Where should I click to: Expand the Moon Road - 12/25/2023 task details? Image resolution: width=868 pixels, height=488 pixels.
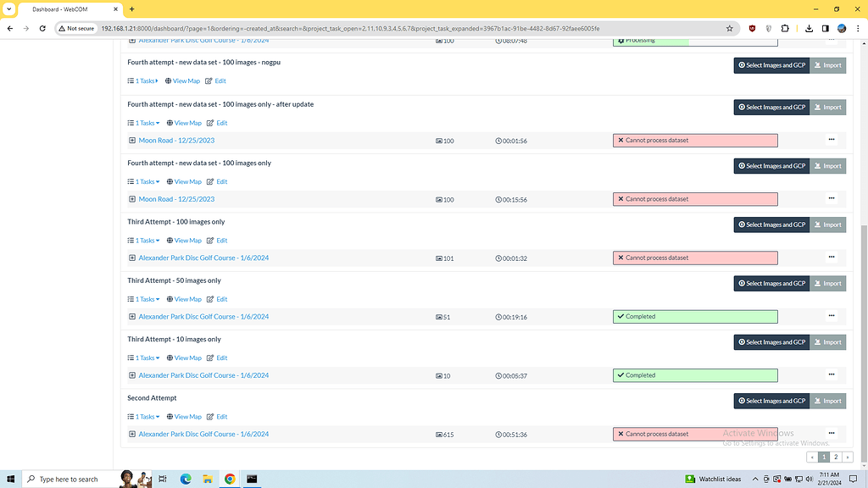[131, 140]
